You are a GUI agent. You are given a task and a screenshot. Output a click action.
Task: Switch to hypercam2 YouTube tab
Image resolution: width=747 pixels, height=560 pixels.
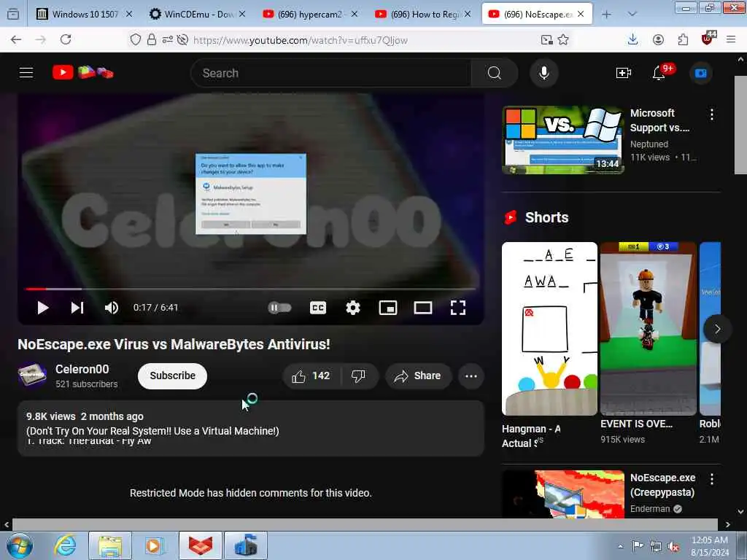coord(310,15)
